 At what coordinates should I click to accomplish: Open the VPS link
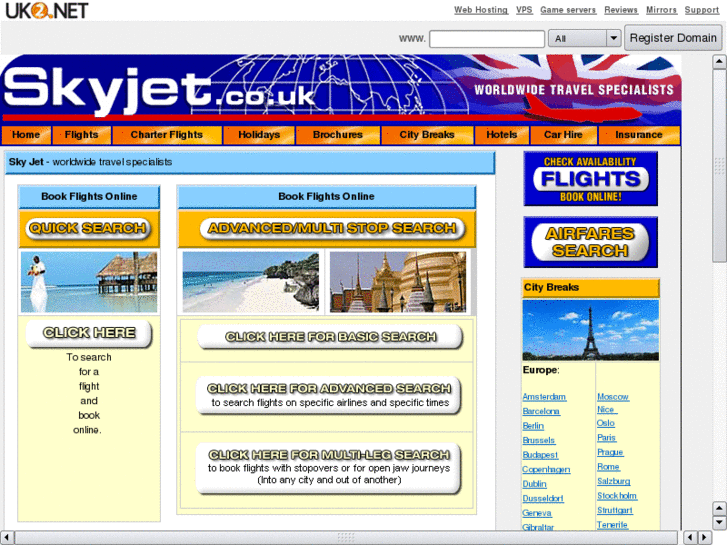click(524, 10)
